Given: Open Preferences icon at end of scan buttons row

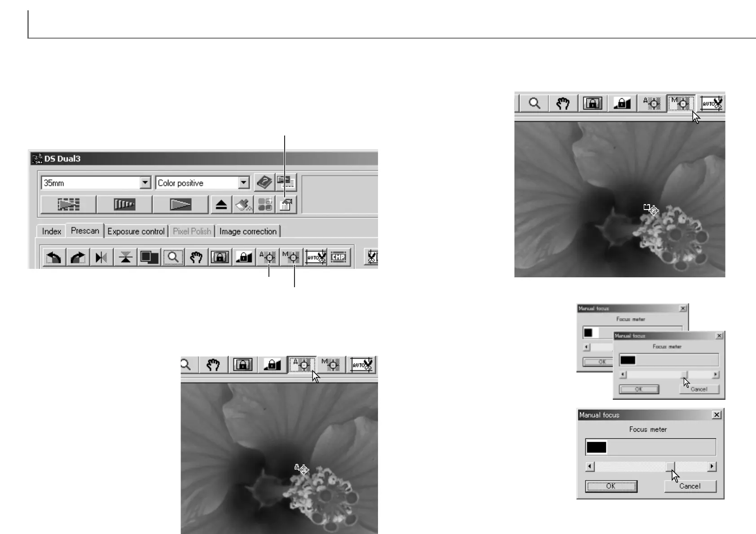Looking at the screenshot, I should [286, 205].
